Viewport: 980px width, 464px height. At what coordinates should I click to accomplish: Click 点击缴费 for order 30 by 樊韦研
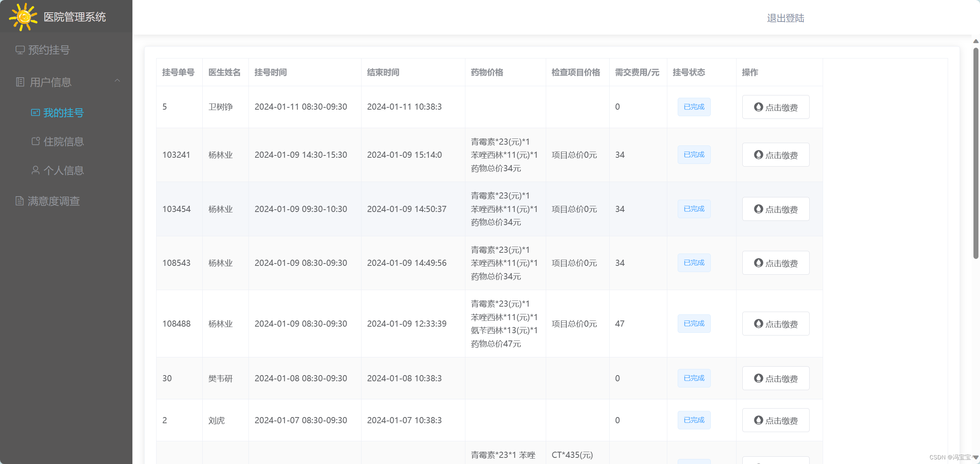(x=775, y=378)
